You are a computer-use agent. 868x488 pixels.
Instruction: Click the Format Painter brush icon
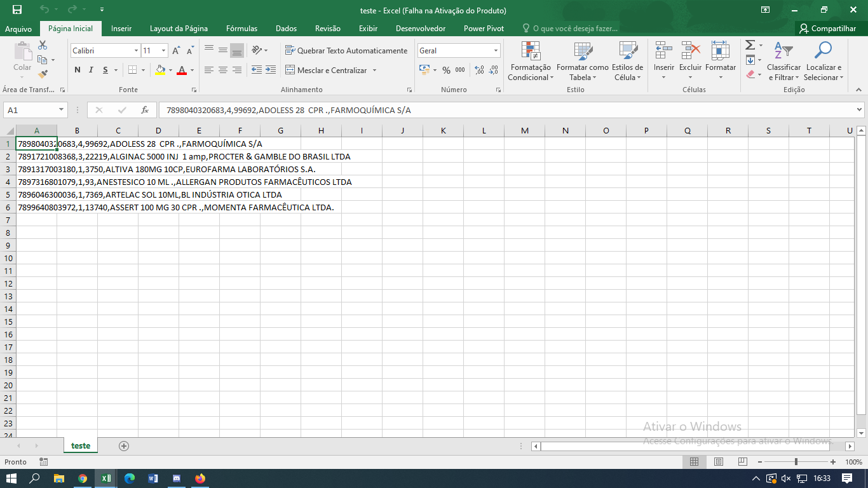43,74
